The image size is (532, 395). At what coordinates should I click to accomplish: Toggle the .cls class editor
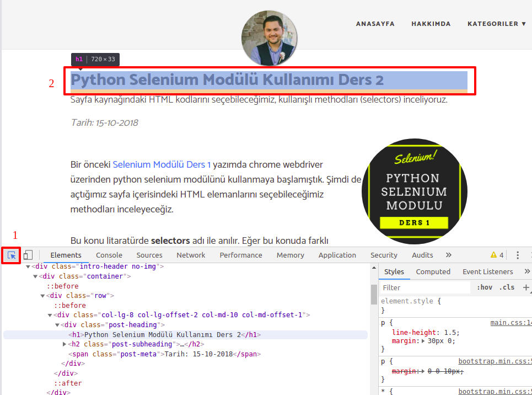[x=507, y=287]
